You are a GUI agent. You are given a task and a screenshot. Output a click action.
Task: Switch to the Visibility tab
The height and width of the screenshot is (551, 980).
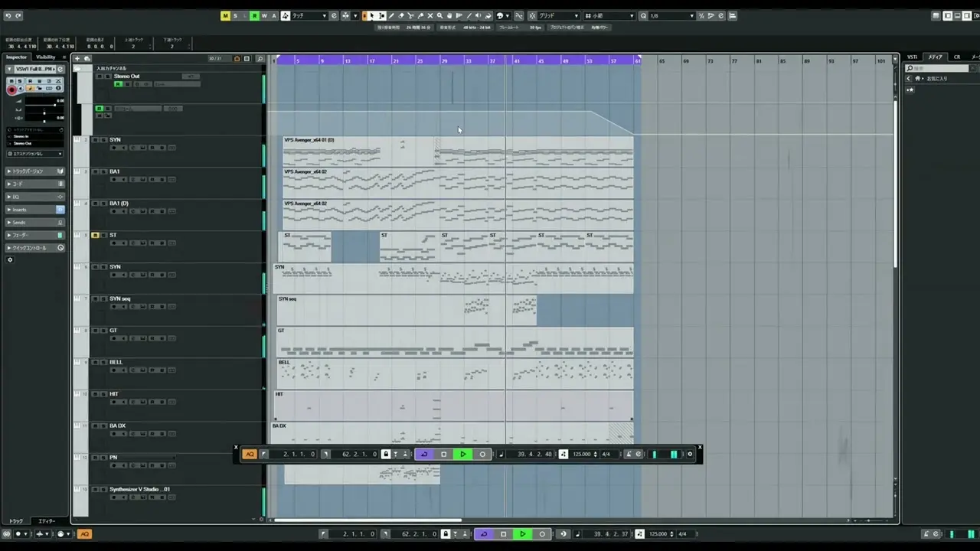coord(46,57)
